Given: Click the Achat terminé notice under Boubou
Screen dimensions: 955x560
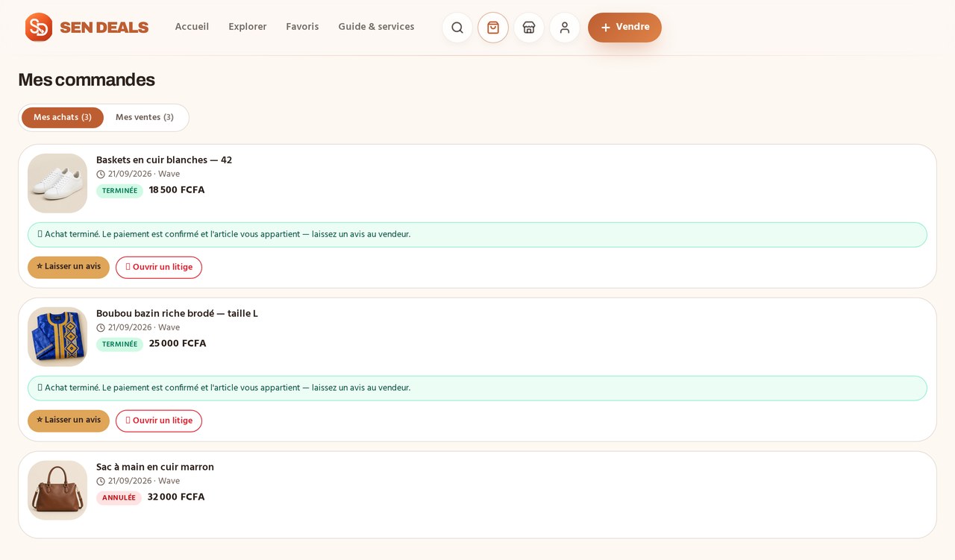Looking at the screenshot, I should tap(477, 388).
